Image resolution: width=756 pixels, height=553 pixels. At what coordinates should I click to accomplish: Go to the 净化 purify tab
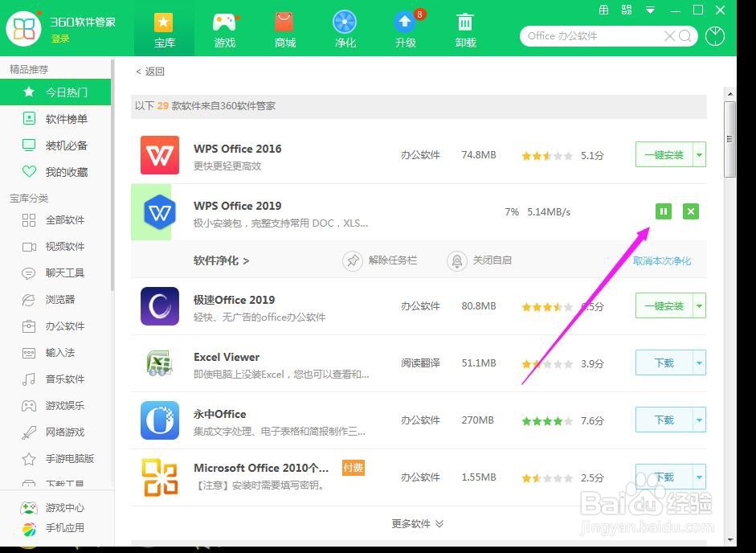coord(345,29)
